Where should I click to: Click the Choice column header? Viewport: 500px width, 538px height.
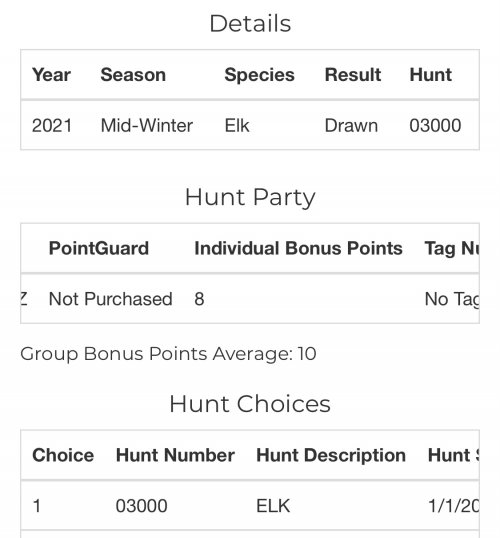click(63, 455)
